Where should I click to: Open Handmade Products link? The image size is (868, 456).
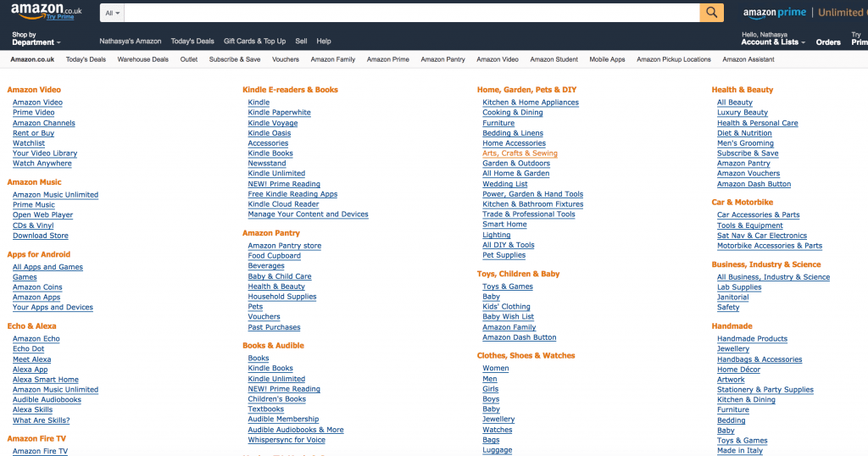click(752, 339)
